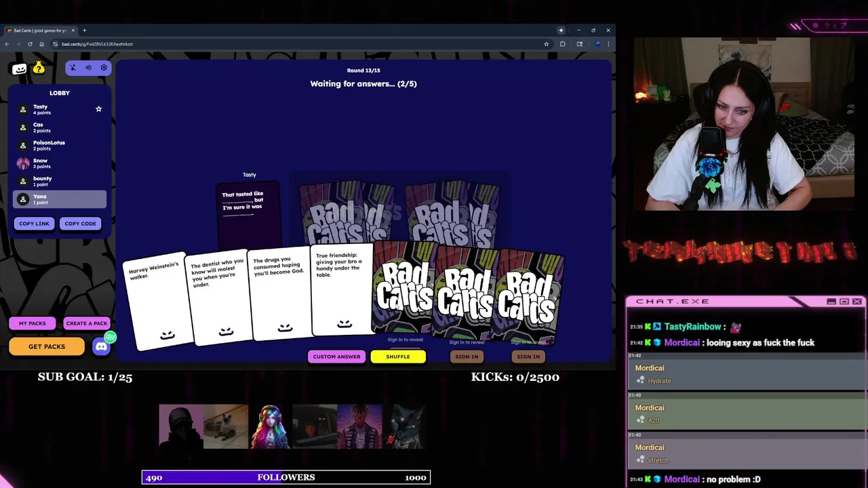This screenshot has width=868, height=488.
Task: Click the orange Get Packs button
Action: tap(47, 346)
